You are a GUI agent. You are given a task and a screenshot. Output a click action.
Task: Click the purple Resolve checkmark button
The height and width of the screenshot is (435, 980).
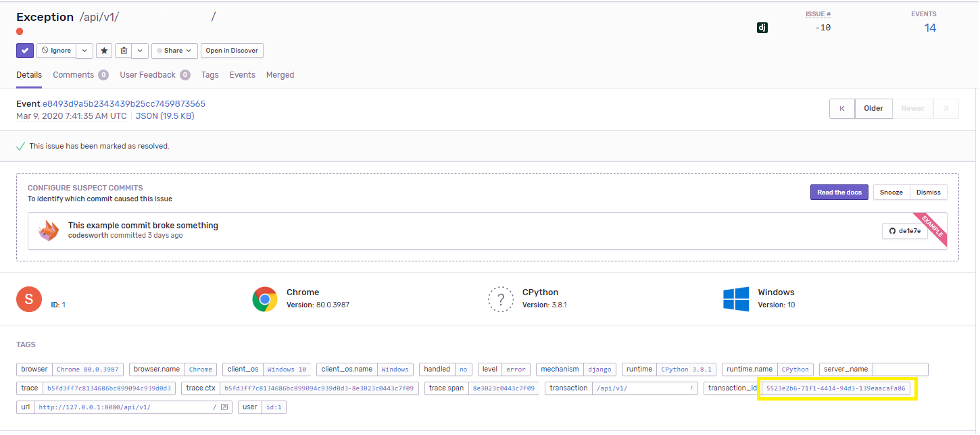click(25, 51)
